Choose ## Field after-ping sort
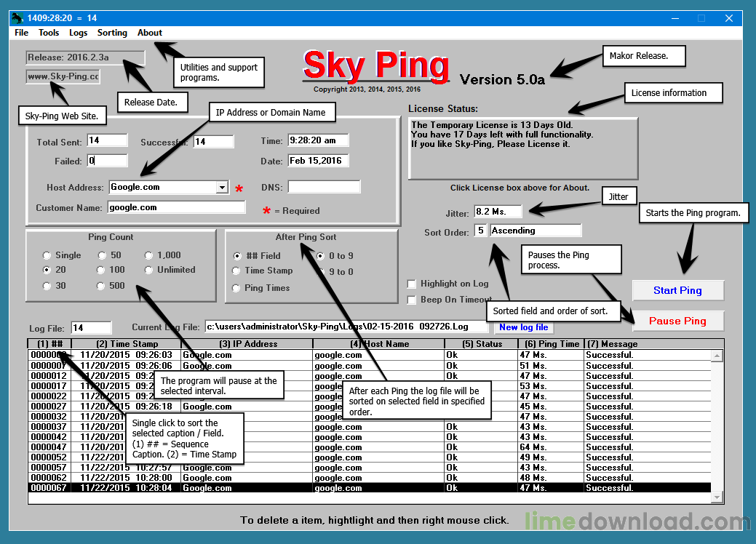This screenshot has width=756, height=544. (257, 256)
